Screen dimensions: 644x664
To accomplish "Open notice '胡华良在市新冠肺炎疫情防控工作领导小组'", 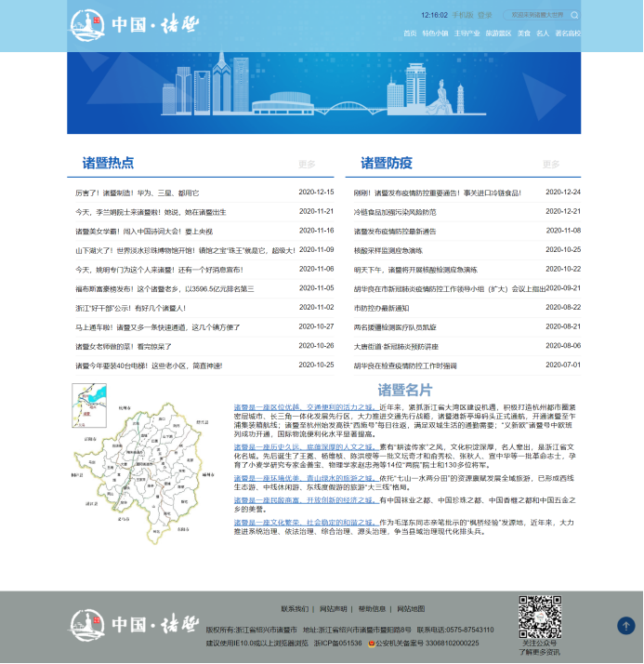I will click(x=450, y=289).
